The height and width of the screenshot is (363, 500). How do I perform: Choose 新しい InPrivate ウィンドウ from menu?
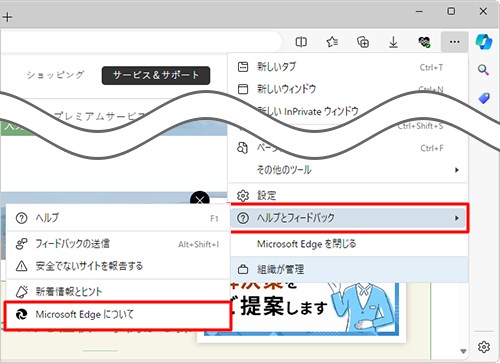[x=308, y=111]
